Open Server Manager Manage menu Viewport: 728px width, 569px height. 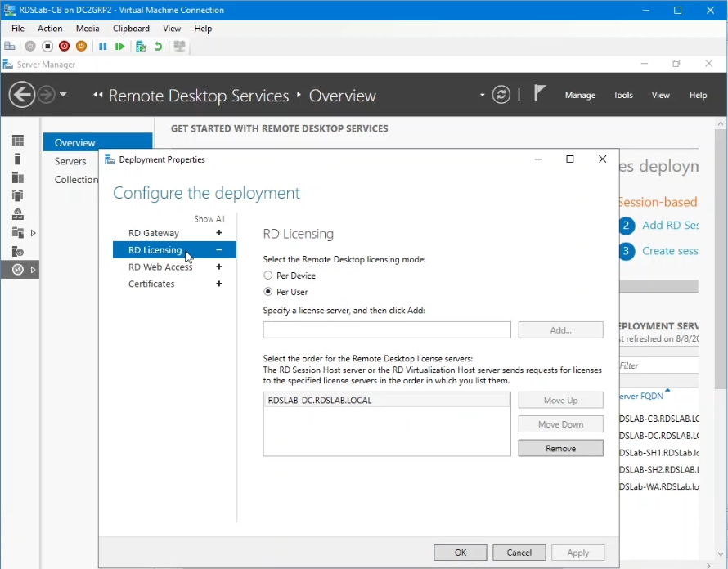pos(581,95)
